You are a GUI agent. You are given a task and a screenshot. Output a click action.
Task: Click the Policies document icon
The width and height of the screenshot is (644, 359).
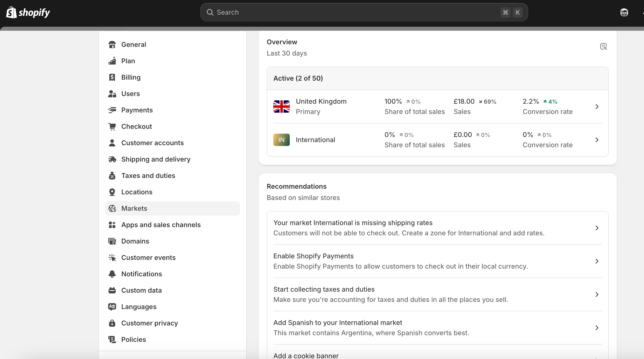tap(112, 340)
